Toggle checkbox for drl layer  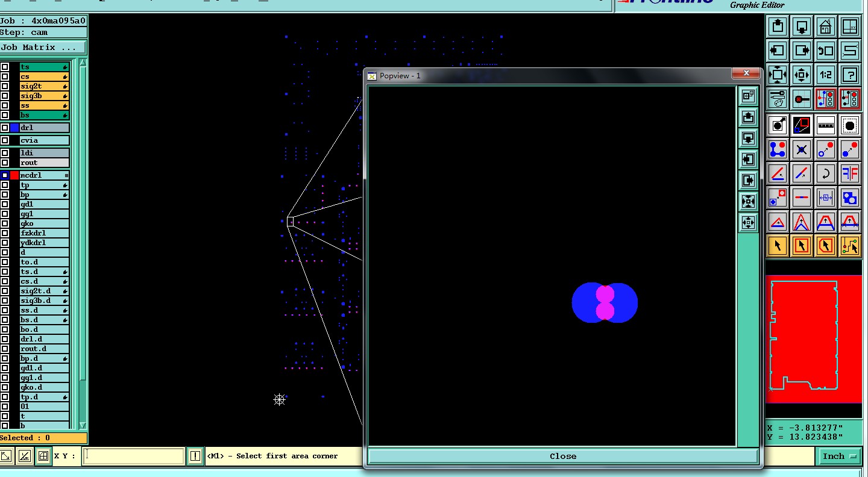pos(5,128)
